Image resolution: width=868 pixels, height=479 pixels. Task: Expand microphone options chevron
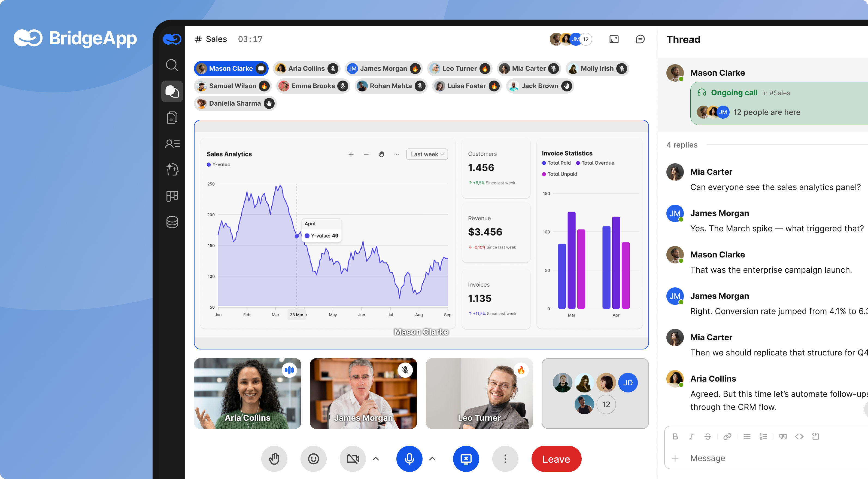(x=432, y=459)
